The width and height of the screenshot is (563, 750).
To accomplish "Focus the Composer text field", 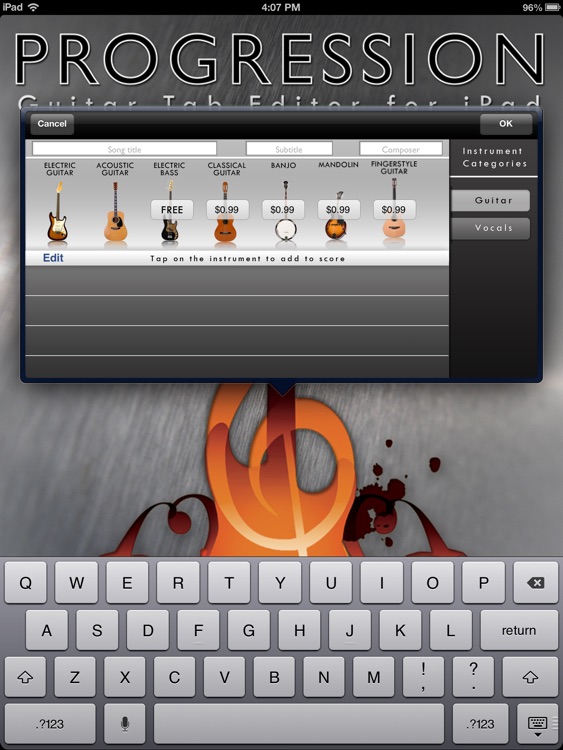I will [x=401, y=149].
